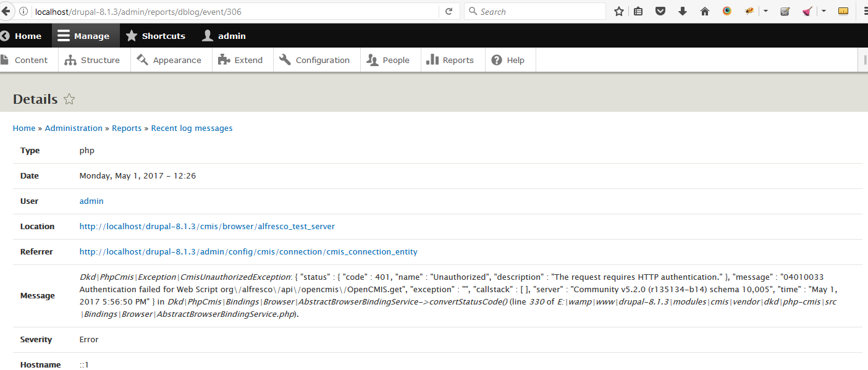Open the alfresco_test_server location link
The image size is (868, 370).
click(207, 227)
